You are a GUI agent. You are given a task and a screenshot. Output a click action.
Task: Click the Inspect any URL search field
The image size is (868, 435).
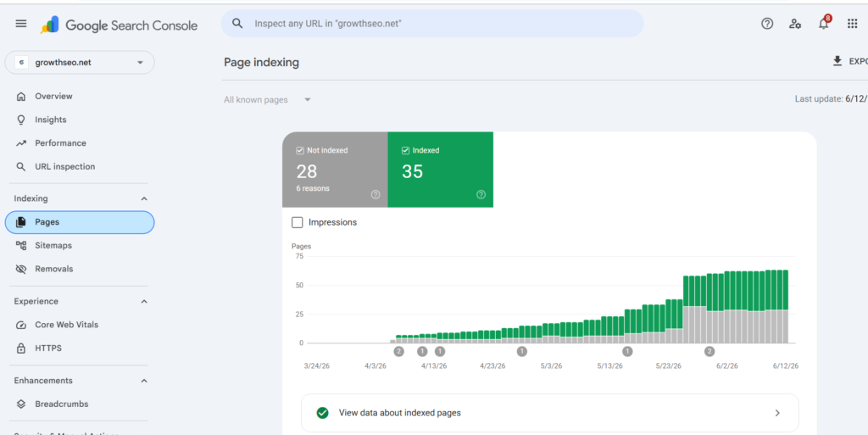[432, 24]
